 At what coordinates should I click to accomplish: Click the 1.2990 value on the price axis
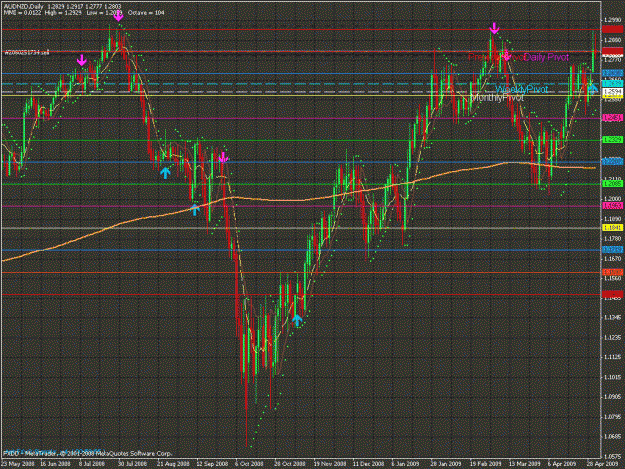tap(613, 20)
